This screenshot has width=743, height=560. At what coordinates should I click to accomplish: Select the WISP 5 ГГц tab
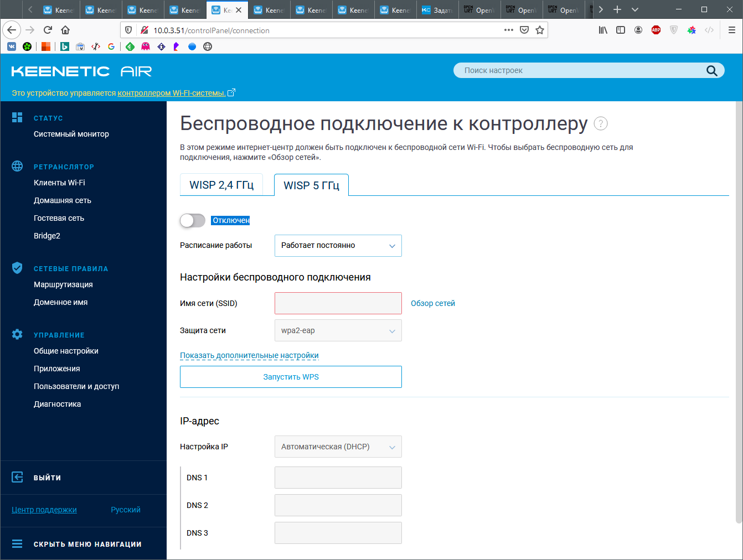pyautogui.click(x=311, y=185)
